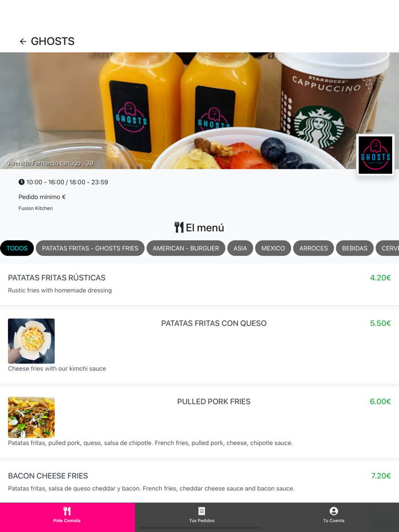
Task: Tap the PATATAS FRITAS CON QUESO title
Action: (214, 324)
